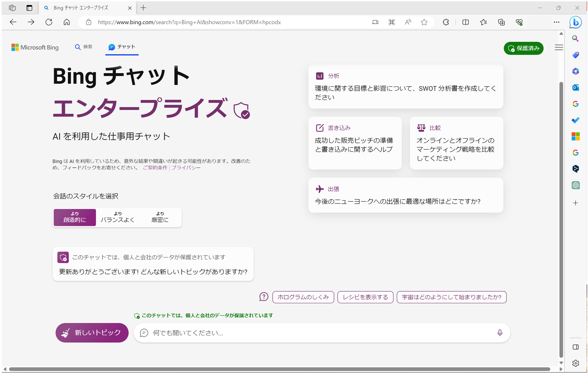588x374 pixels.
Task: Open Bing sidebar chat button
Action: tap(575, 22)
